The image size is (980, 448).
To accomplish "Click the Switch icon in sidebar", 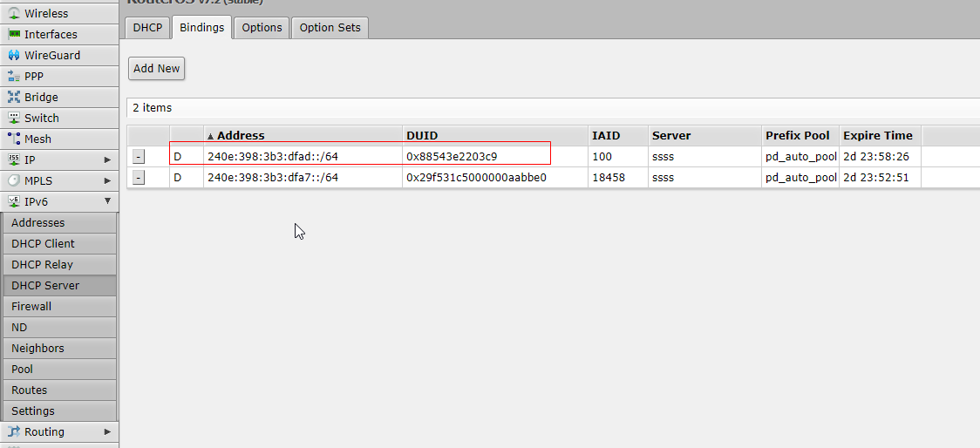I will click(x=14, y=118).
